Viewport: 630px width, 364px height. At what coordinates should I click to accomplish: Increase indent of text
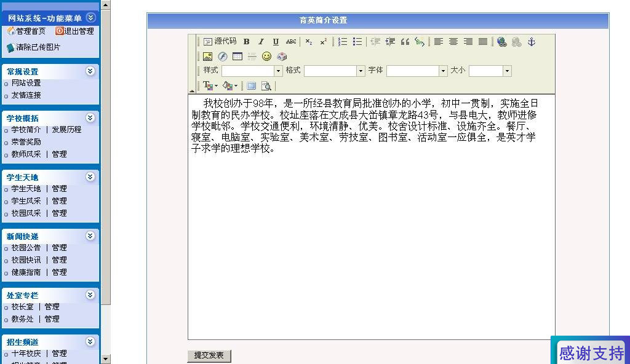390,41
